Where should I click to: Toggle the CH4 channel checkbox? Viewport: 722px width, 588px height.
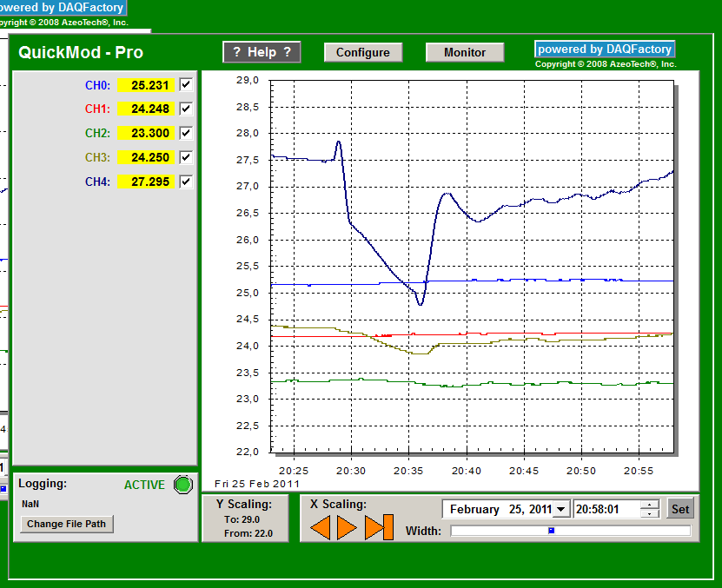pyautogui.click(x=185, y=182)
